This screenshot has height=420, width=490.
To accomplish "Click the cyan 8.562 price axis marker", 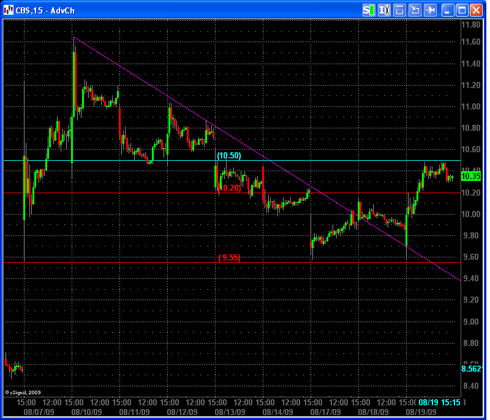I will [x=471, y=369].
